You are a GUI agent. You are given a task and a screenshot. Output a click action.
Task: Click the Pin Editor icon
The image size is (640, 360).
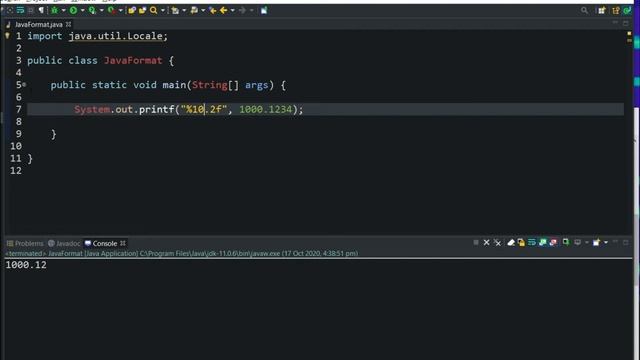point(264,10)
